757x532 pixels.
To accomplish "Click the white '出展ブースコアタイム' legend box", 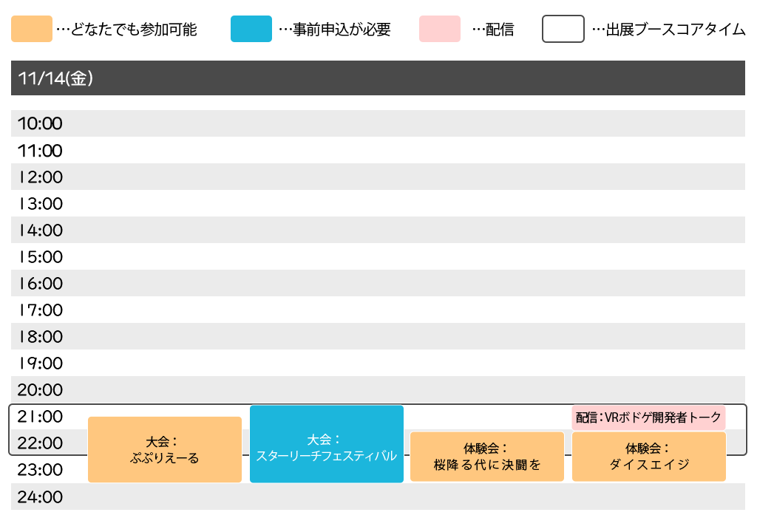I will (x=563, y=30).
